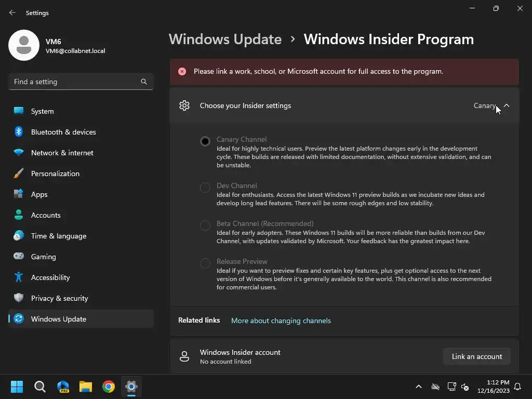Viewport: 532px width, 399px height.
Task: Open File Explorer from taskbar
Action: [86, 387]
